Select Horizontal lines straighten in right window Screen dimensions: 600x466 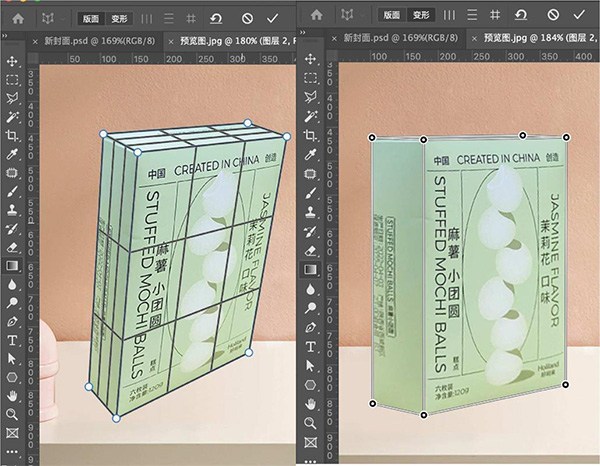pyautogui.click(x=472, y=15)
